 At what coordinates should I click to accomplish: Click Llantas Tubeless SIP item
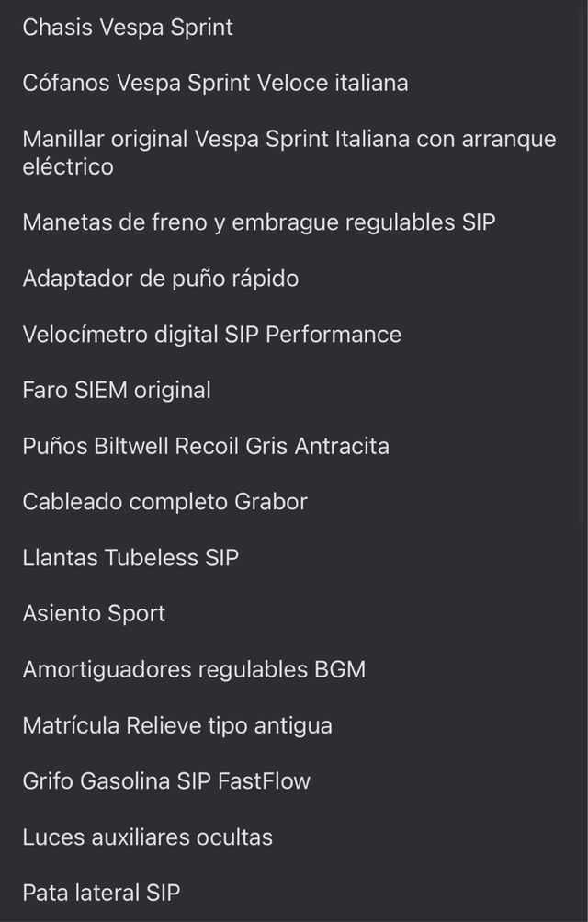130,558
